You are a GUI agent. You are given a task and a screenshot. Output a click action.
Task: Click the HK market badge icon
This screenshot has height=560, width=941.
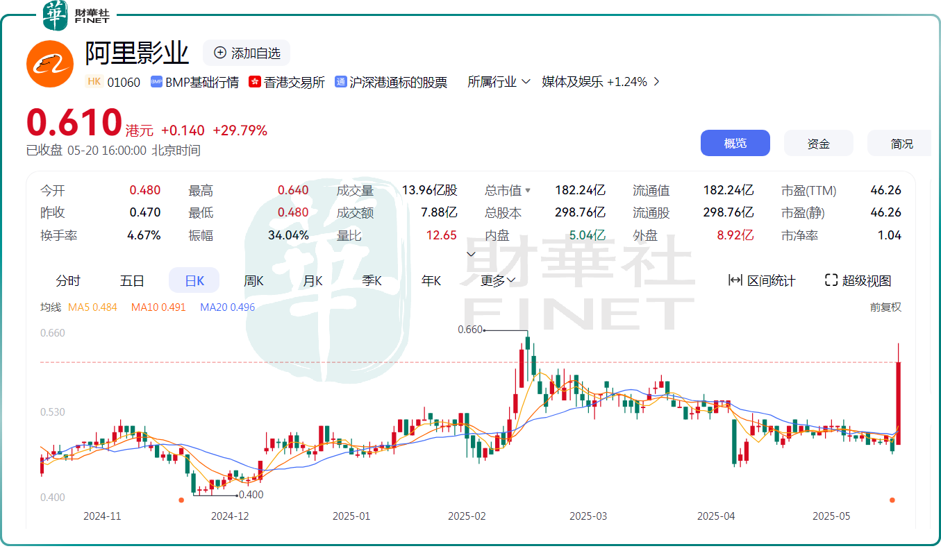pos(94,82)
